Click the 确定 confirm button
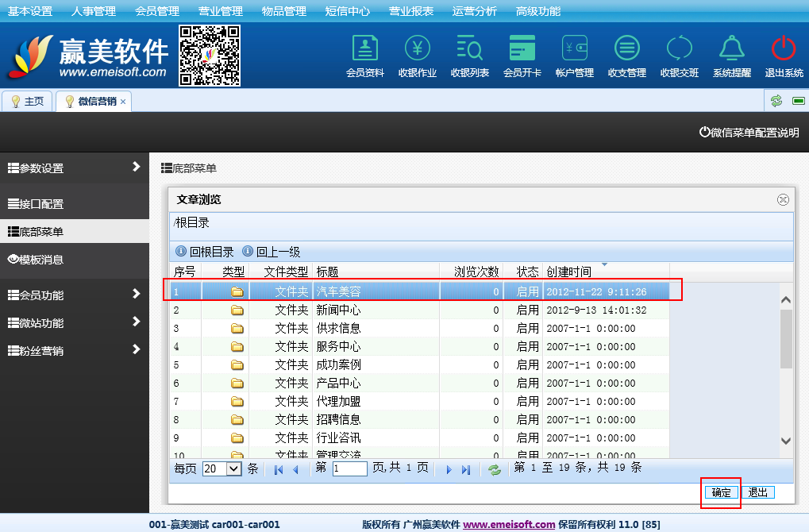809x532 pixels. 721,492
